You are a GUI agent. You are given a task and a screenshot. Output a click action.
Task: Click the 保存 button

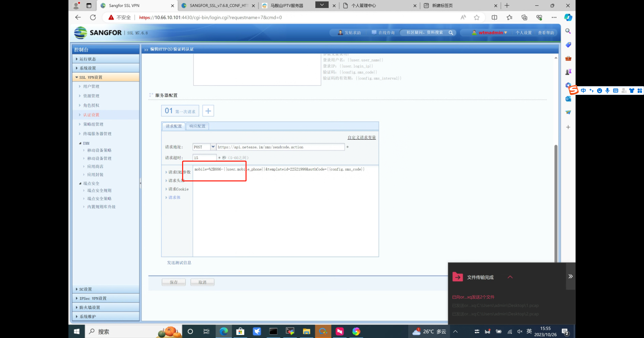coord(173,282)
